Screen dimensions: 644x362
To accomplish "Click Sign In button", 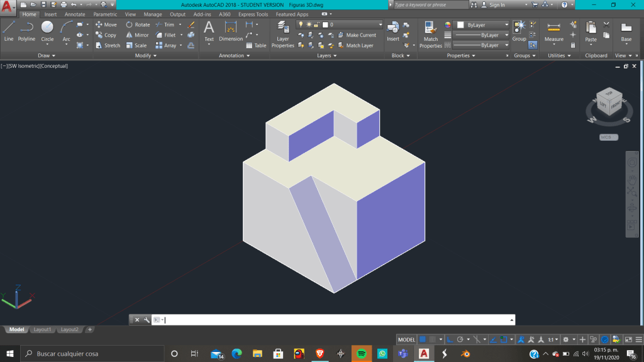I will tap(497, 5).
